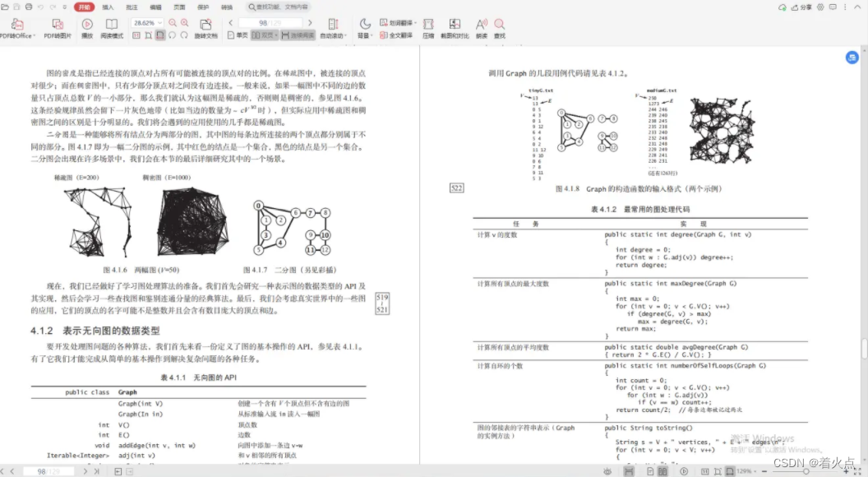Switch to 单页 single page layout

[238, 35]
